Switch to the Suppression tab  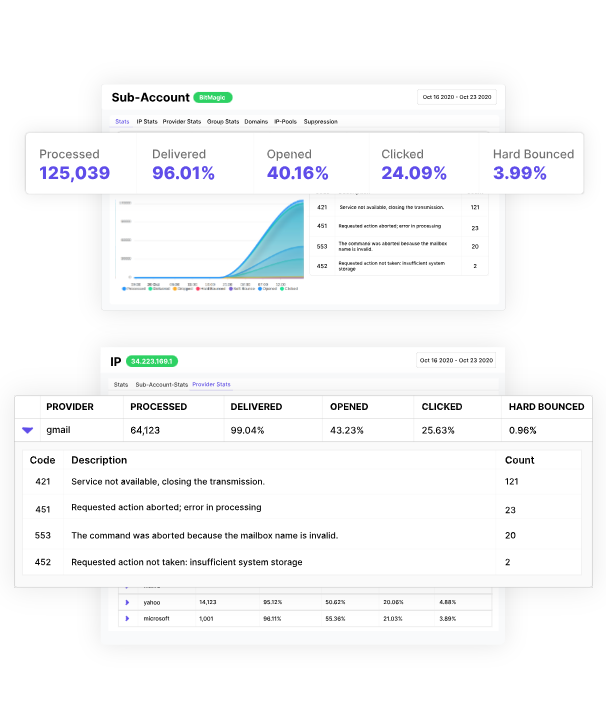click(320, 122)
